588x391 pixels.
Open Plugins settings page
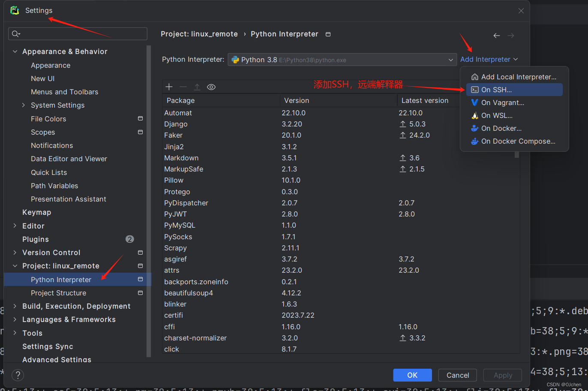click(36, 239)
